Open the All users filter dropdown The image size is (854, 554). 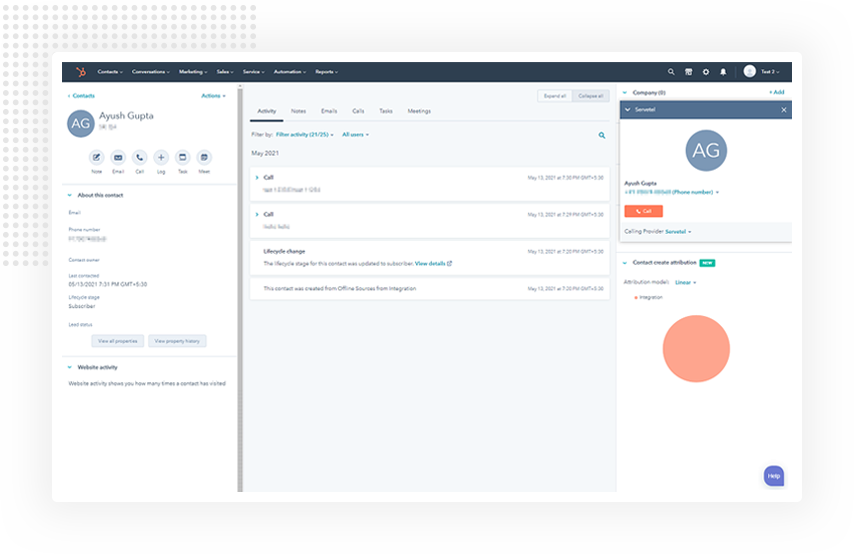tap(355, 135)
